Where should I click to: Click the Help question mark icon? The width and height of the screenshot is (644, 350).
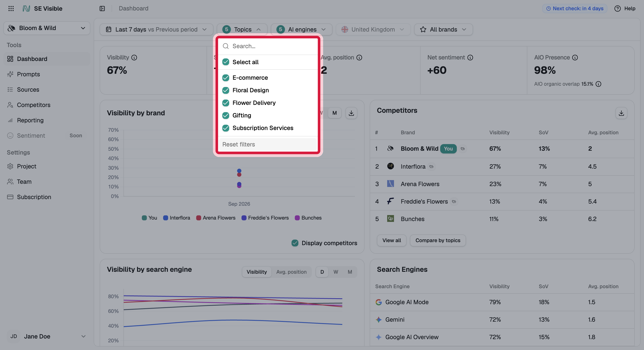point(617,9)
